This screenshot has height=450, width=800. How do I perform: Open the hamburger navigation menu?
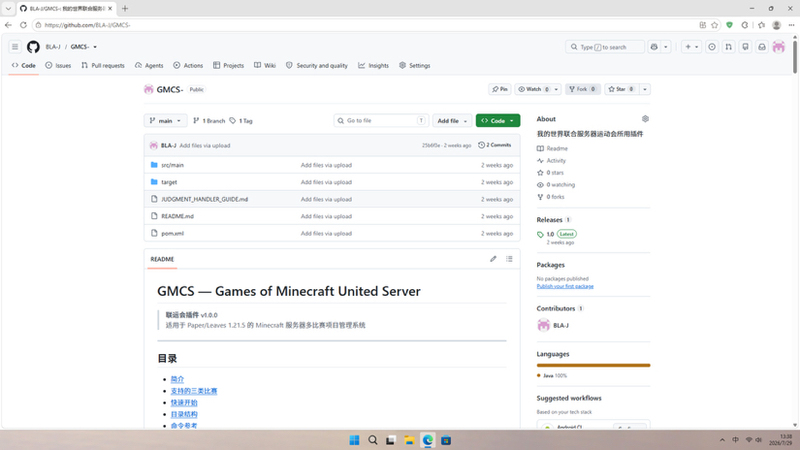click(15, 47)
